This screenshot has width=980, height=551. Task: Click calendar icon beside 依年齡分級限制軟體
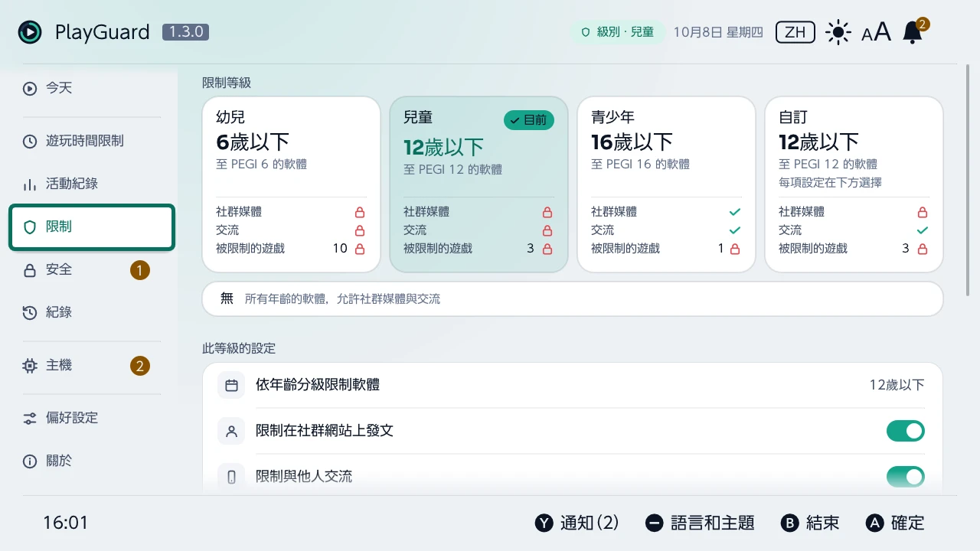click(231, 385)
